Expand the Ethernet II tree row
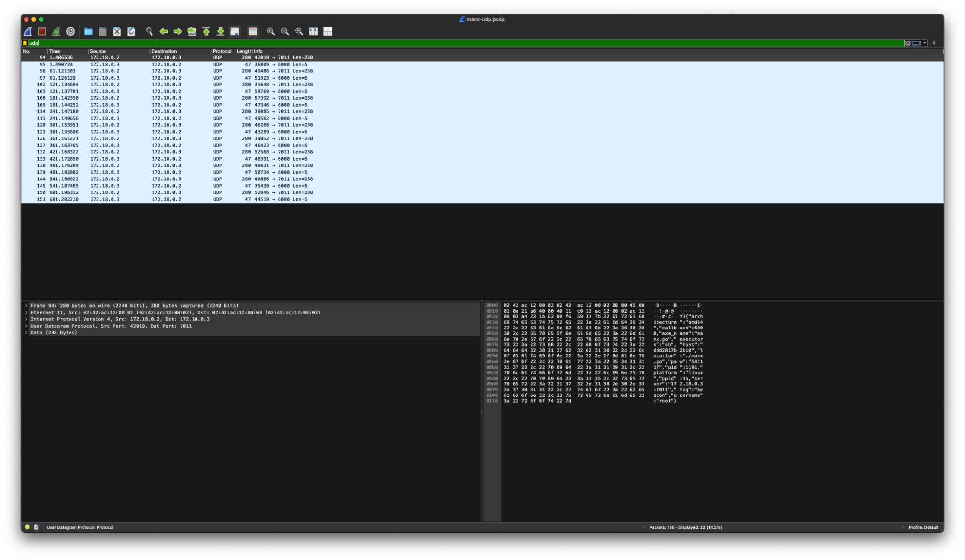 click(26, 313)
